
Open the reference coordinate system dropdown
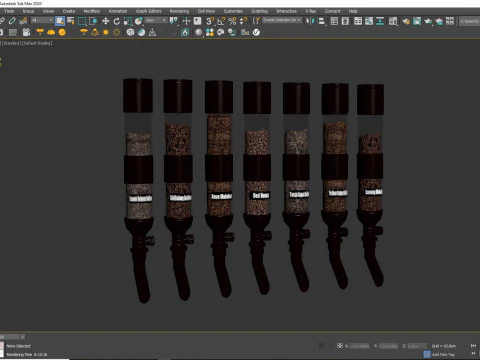pyautogui.click(x=156, y=21)
